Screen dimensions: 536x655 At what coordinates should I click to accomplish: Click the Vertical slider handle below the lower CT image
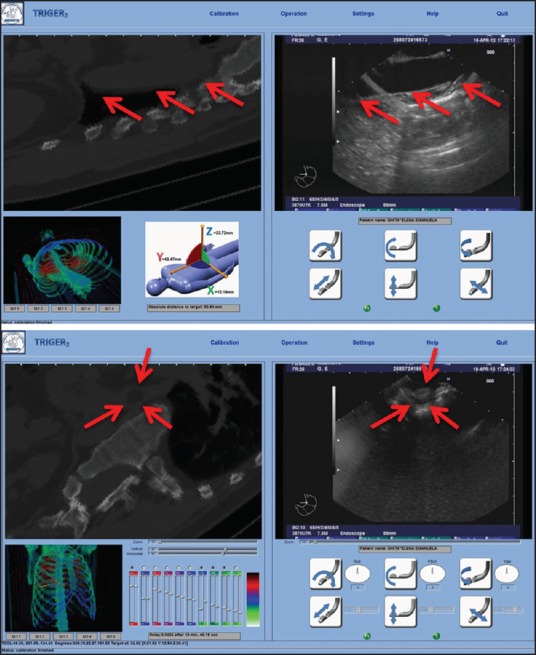(x=225, y=549)
